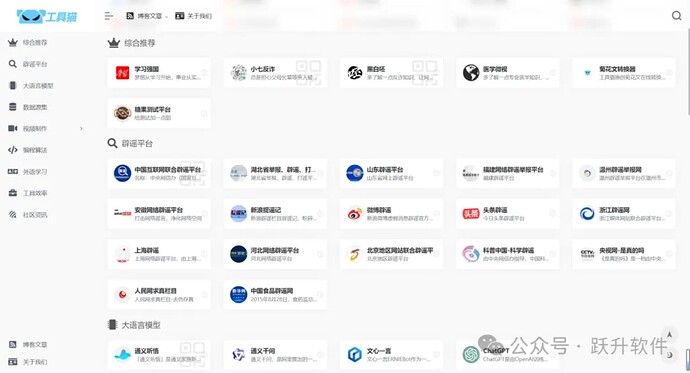
Task: Select 关于我们 in the top navigation bar
Action: [194, 16]
